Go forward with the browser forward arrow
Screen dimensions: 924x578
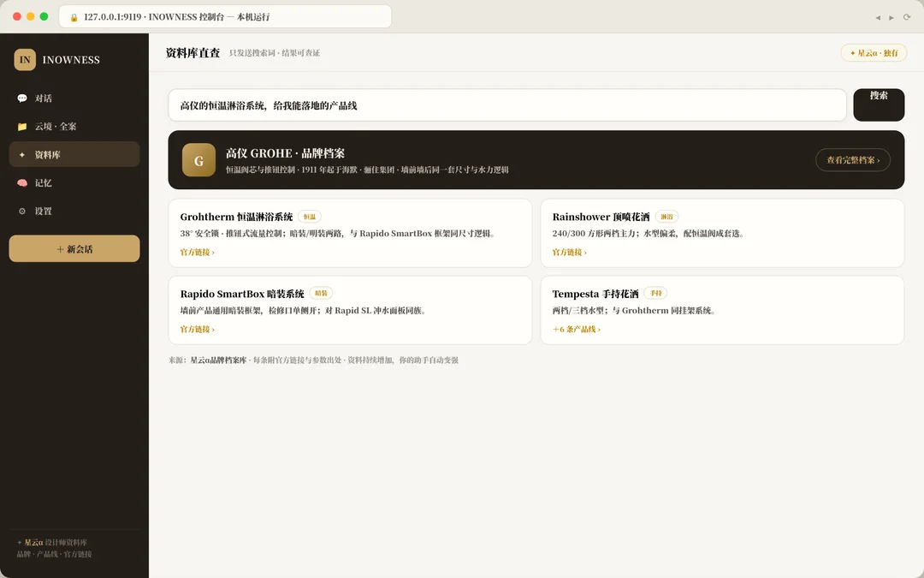pos(891,18)
